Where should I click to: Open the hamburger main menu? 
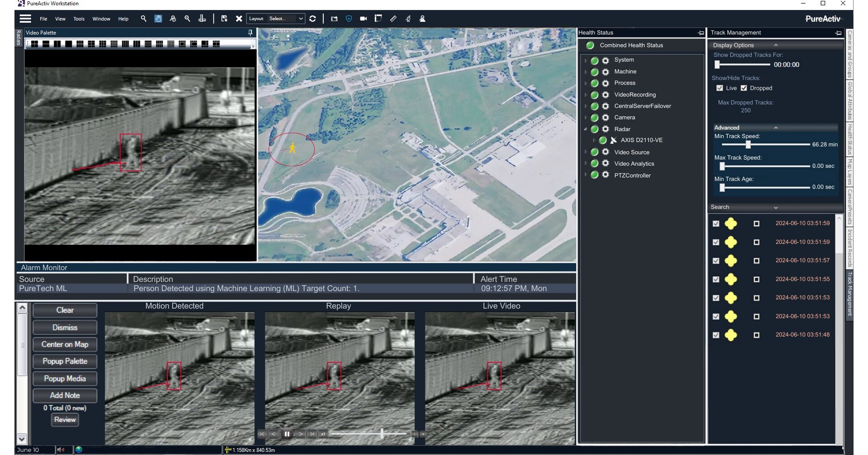[25, 19]
